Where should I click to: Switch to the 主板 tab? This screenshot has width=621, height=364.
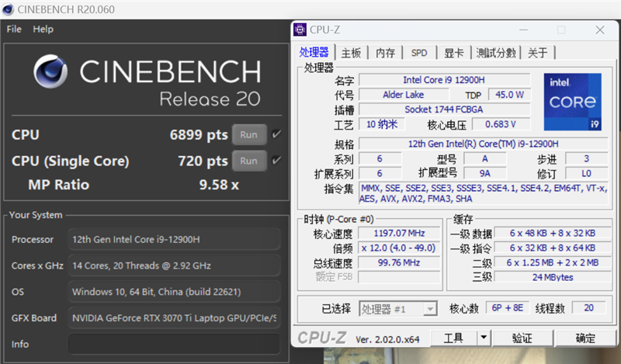(x=352, y=53)
